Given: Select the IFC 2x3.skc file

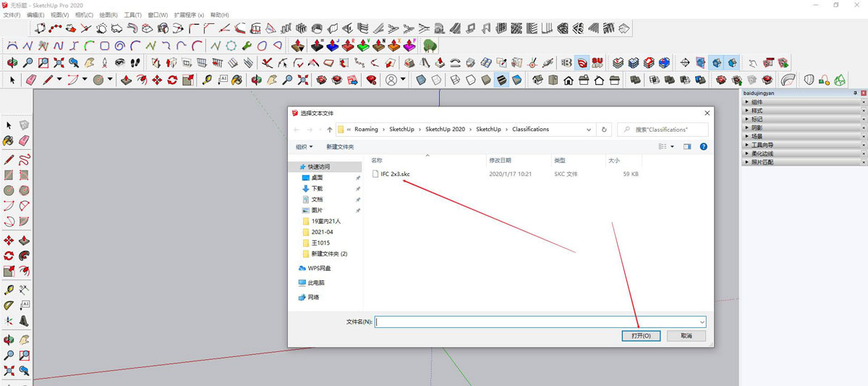Looking at the screenshot, I should point(395,174).
